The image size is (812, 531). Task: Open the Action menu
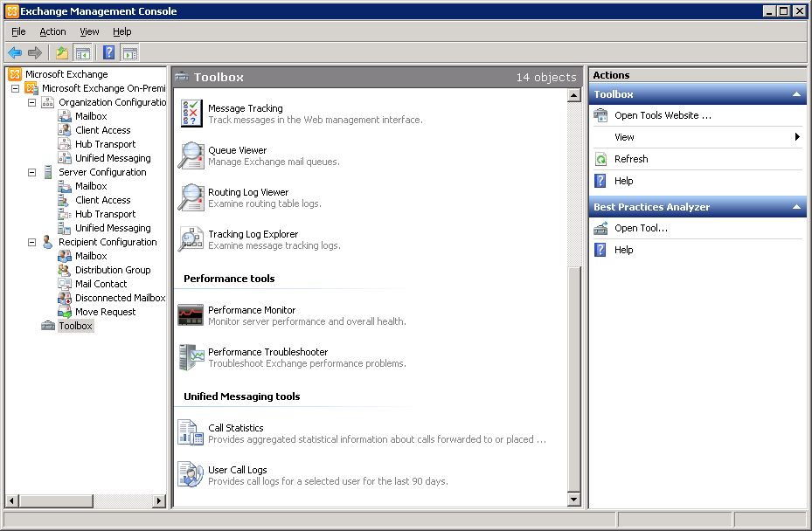pyautogui.click(x=52, y=31)
